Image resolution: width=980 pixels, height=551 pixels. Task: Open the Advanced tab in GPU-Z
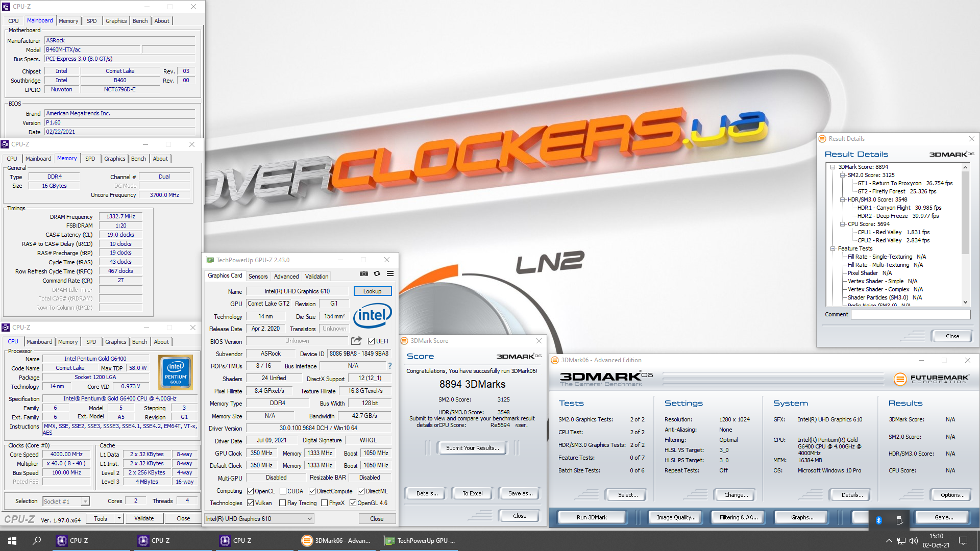286,277
